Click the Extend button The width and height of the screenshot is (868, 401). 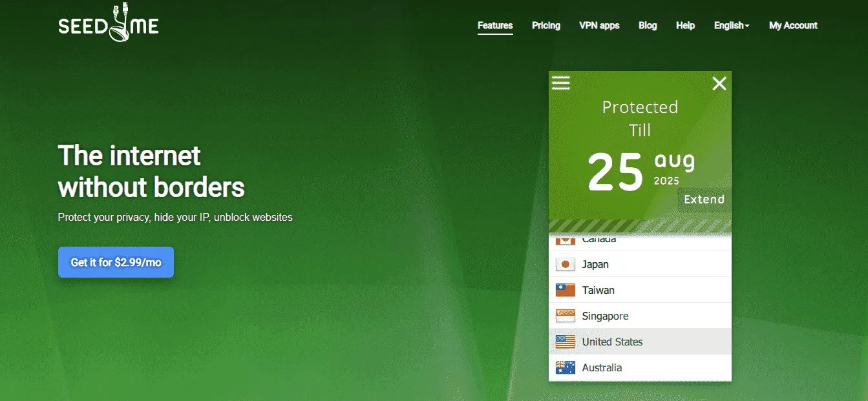(704, 200)
